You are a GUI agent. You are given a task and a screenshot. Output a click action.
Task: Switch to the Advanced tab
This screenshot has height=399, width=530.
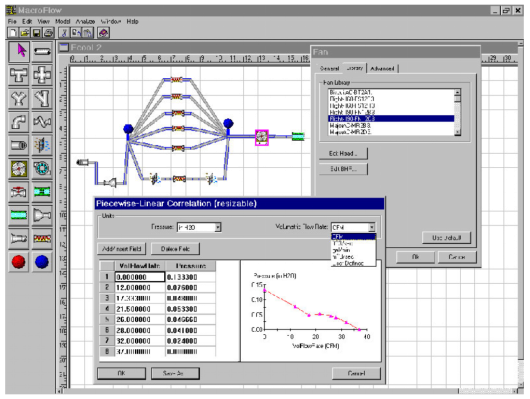point(382,69)
